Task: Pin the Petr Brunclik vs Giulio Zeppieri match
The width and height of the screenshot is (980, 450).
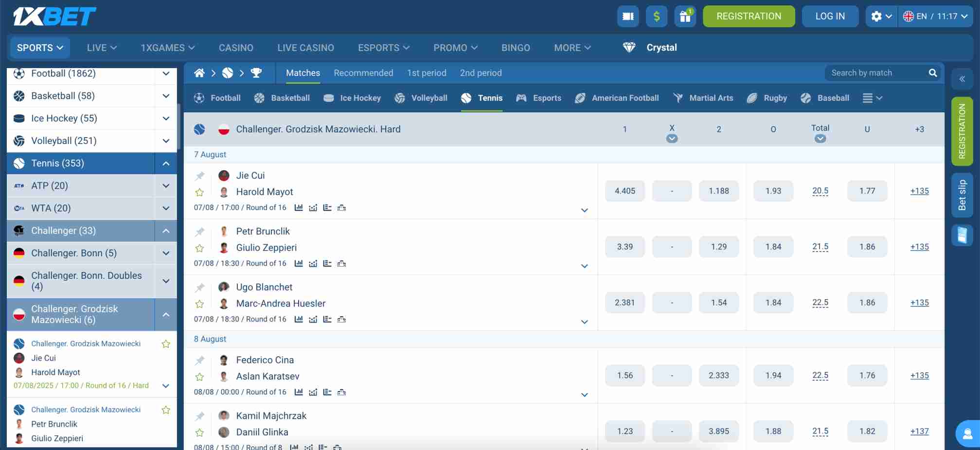Action: 199,232
